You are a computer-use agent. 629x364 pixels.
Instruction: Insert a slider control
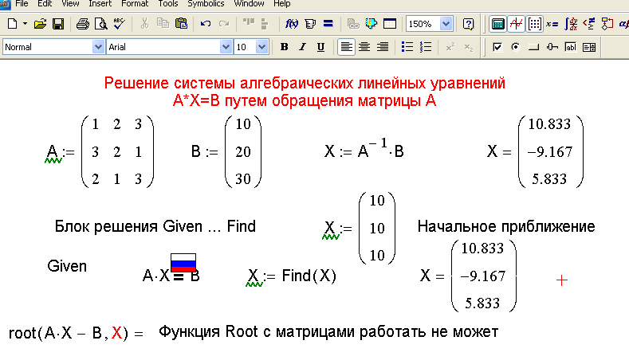[552, 47]
